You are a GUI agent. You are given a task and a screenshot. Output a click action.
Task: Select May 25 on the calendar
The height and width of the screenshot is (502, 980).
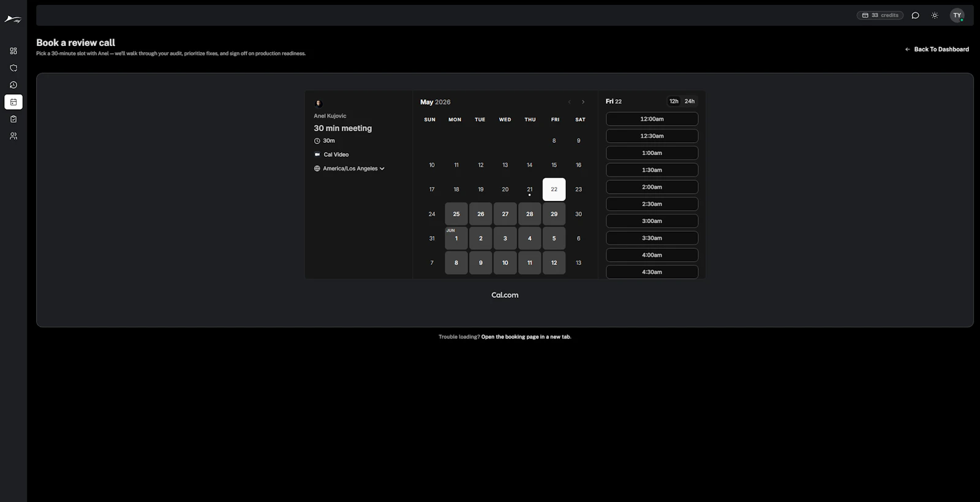pos(456,214)
